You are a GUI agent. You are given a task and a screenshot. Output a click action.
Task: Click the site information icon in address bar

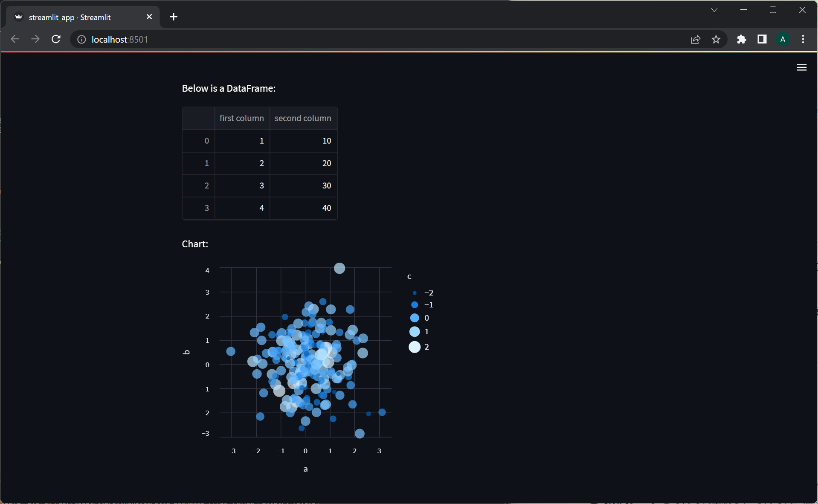pyautogui.click(x=81, y=39)
